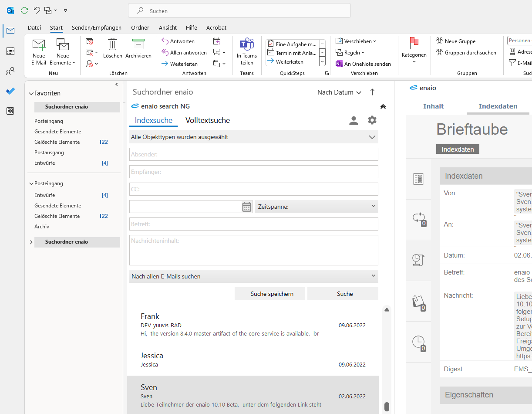Click the Löschen trash icon
This screenshot has height=414, width=532.
(113, 45)
